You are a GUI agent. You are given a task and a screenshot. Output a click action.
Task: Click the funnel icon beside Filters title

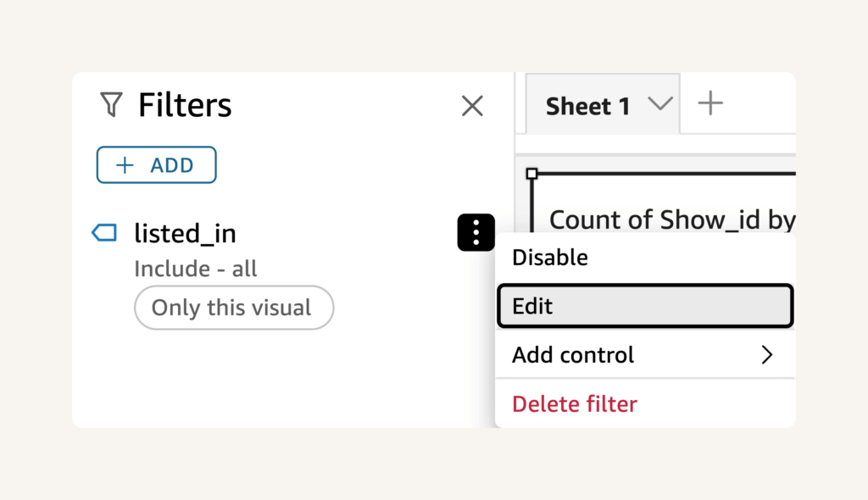click(111, 104)
